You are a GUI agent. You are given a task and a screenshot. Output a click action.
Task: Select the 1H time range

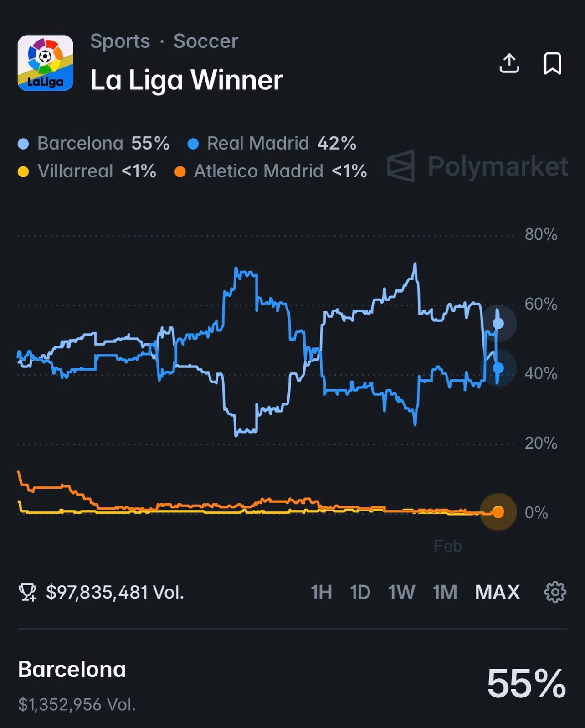[x=321, y=592]
